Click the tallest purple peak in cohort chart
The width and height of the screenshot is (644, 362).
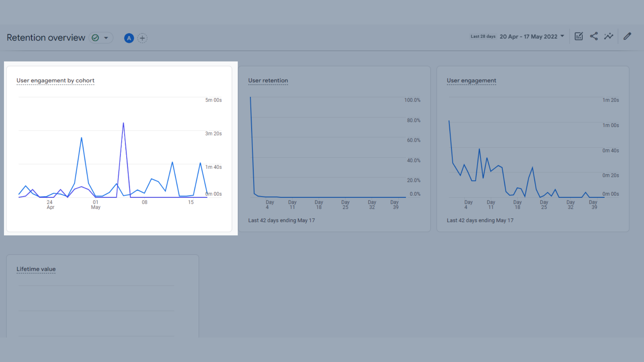123,123
